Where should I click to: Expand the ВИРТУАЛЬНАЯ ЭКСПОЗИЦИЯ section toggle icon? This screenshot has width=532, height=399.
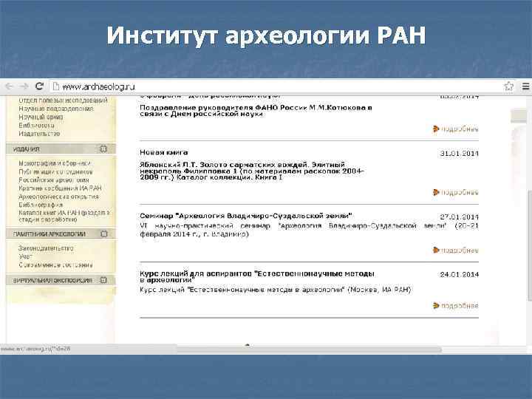(x=103, y=280)
